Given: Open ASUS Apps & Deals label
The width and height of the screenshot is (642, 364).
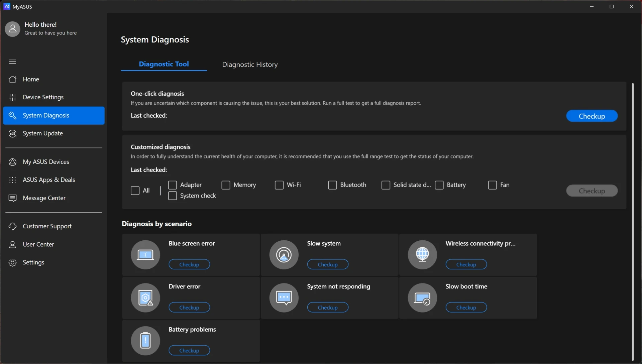Looking at the screenshot, I should tap(49, 180).
